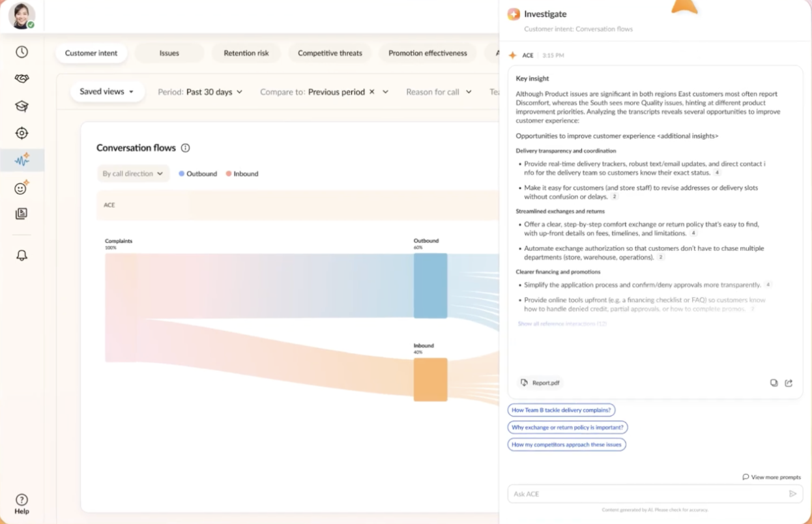Open notifications with the bell icon
This screenshot has height=524, width=812.
[22, 255]
